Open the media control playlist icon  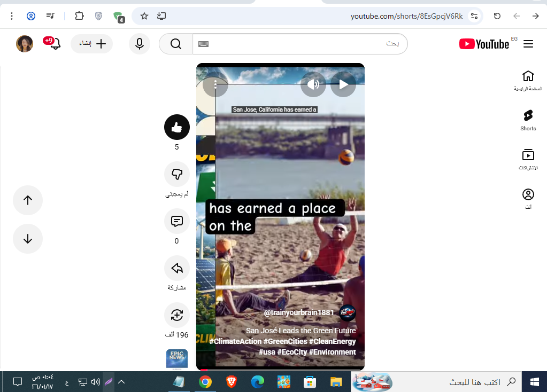coord(50,15)
